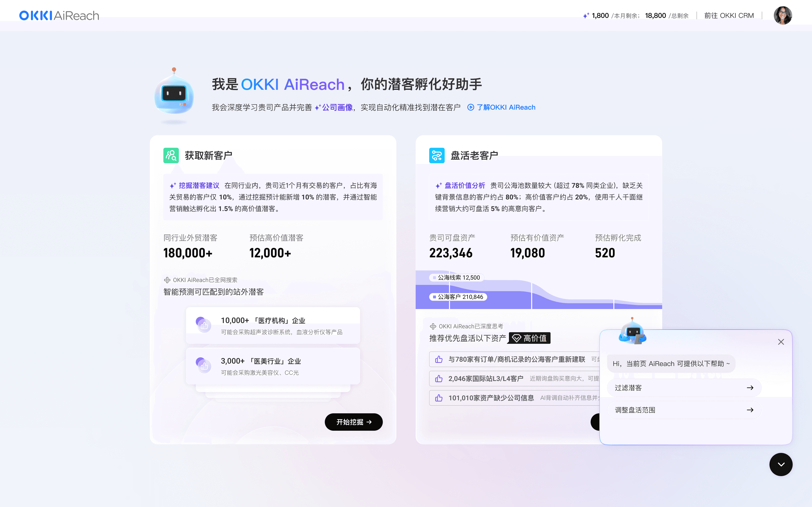Go to 前往 OKKI CRM

pyautogui.click(x=729, y=16)
